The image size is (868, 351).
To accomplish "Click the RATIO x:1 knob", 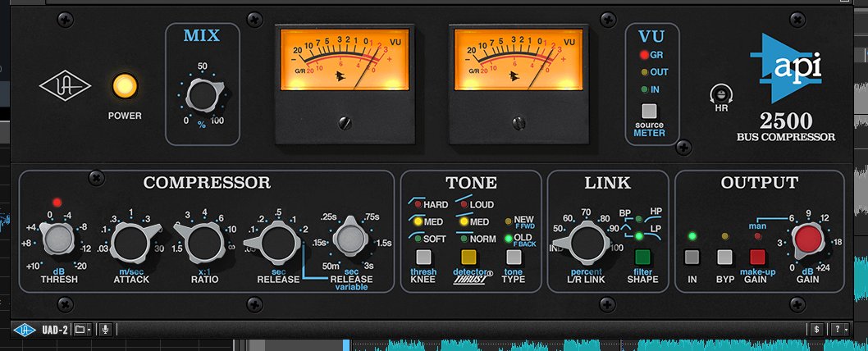I will point(203,243).
